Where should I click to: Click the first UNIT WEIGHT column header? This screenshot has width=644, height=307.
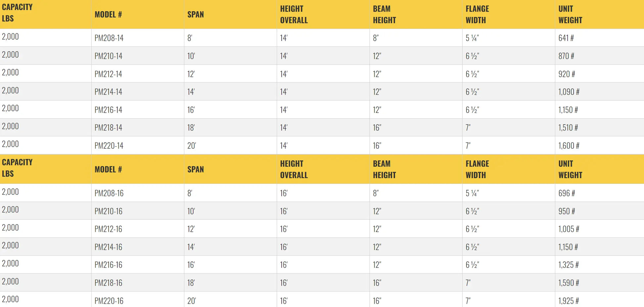(x=570, y=14)
